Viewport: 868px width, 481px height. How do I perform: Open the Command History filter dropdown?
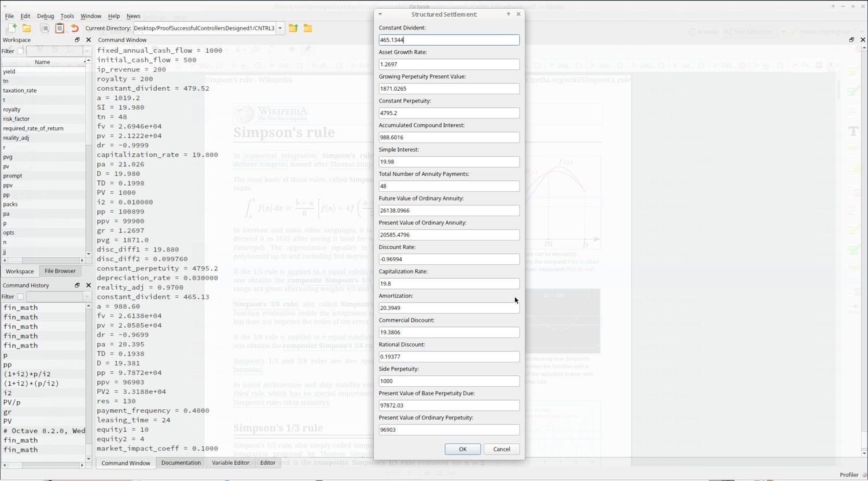(59, 297)
